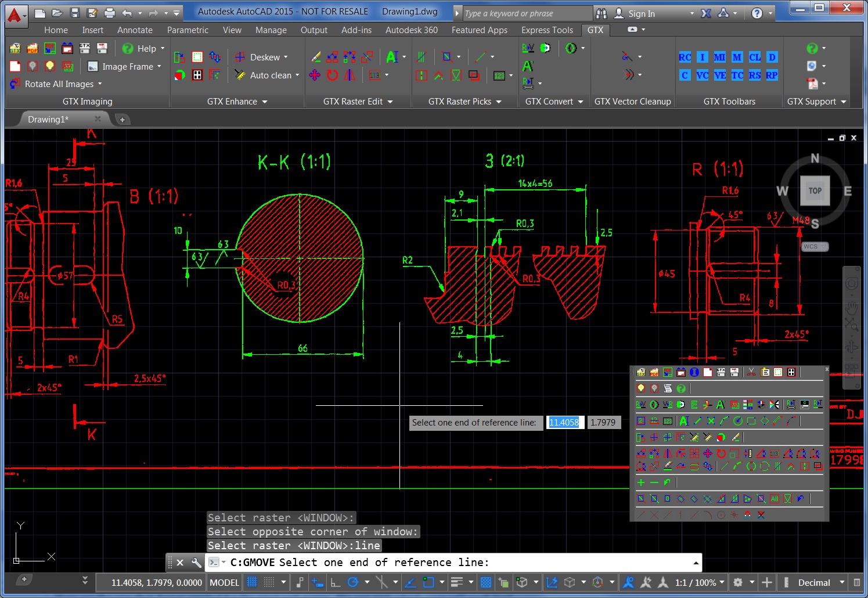Expand the GTX Convert panel
The height and width of the screenshot is (598, 868).
554,101
